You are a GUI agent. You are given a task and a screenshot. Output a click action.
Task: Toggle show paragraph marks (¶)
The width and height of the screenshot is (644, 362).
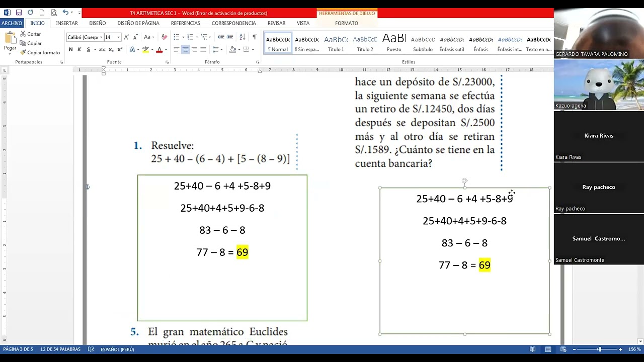click(x=255, y=37)
